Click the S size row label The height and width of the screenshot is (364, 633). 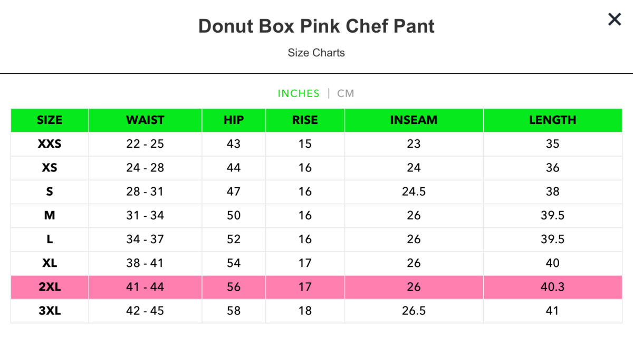50,191
